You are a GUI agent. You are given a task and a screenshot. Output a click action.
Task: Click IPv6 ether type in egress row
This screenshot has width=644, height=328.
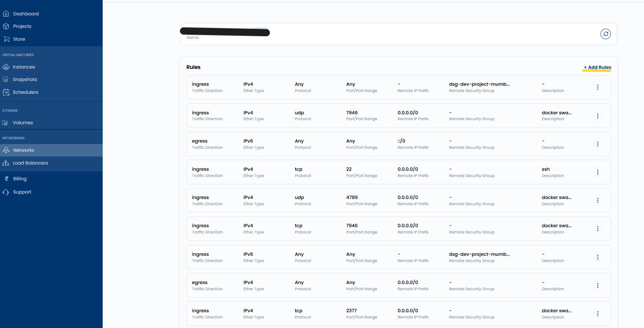point(248,141)
